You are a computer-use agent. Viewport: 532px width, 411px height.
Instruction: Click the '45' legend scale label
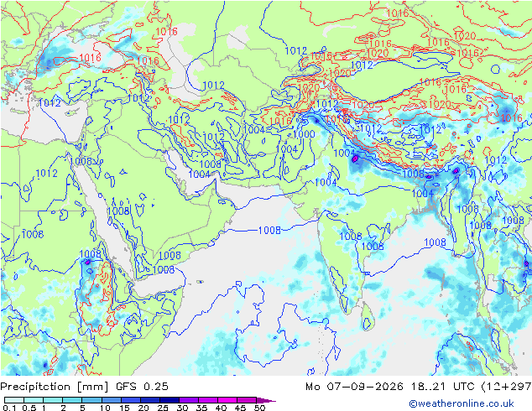[x=240, y=408]
